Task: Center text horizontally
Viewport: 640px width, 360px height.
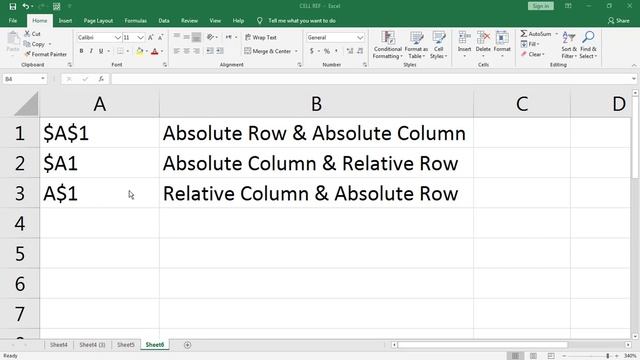Action: click(x=187, y=51)
